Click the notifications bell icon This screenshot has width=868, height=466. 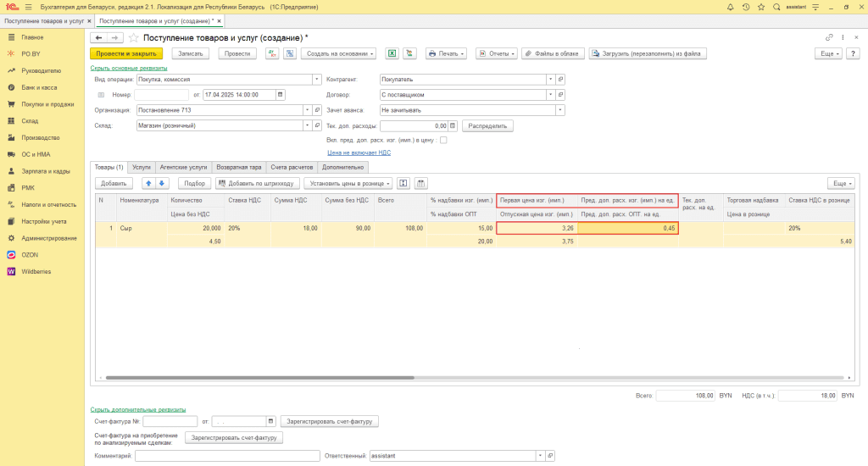coord(730,7)
